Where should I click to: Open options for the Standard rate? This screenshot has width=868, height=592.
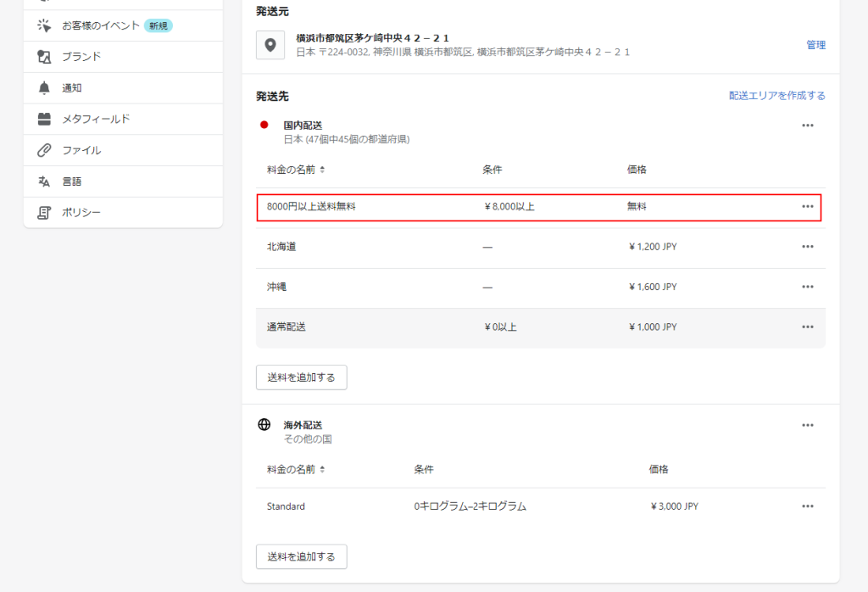tap(808, 506)
